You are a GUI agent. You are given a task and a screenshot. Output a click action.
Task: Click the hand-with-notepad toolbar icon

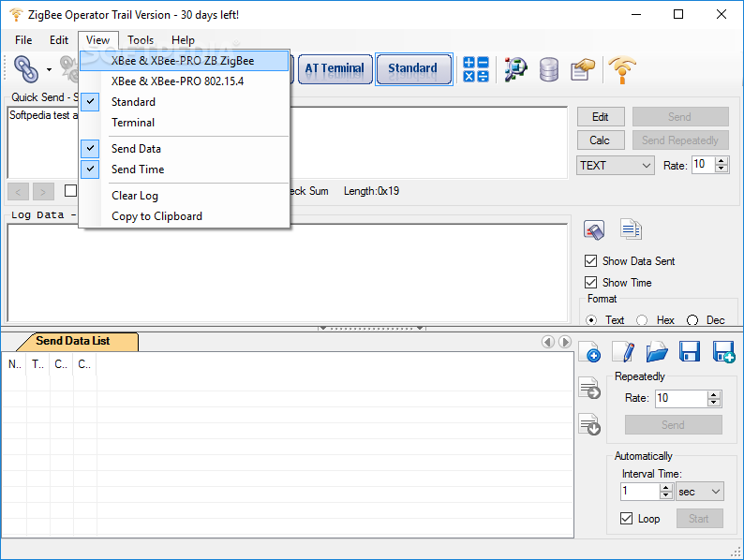tap(583, 69)
